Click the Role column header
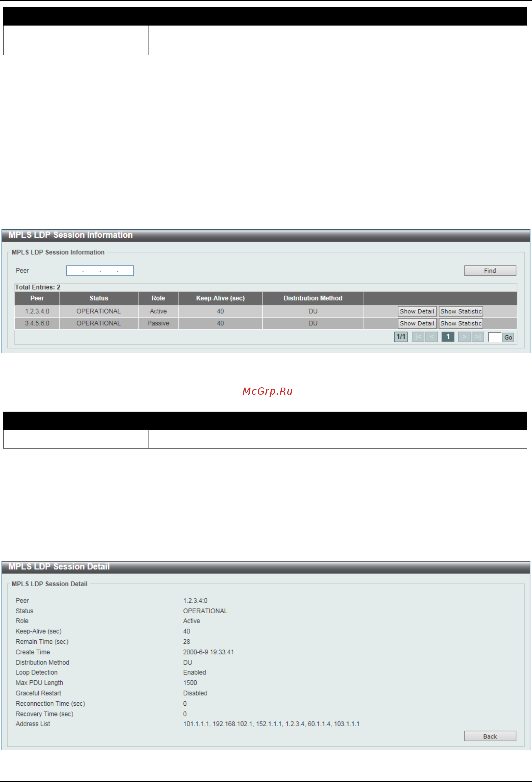Screen dimensions: 532x782 click(158, 298)
